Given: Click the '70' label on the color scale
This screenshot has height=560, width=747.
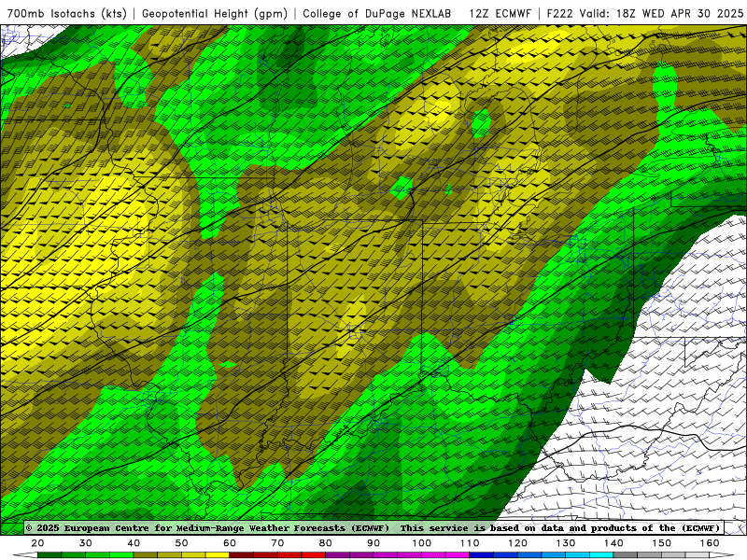Looking at the screenshot, I should click(x=277, y=543).
